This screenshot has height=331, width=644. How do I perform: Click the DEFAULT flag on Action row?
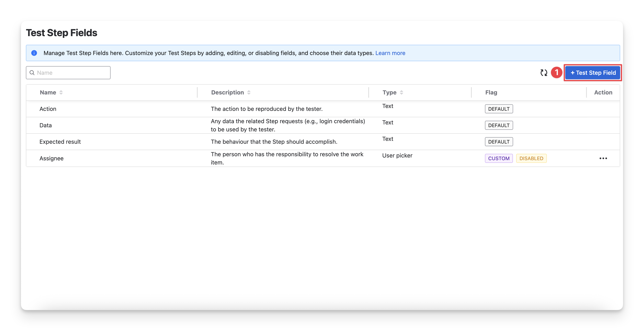coord(499,109)
